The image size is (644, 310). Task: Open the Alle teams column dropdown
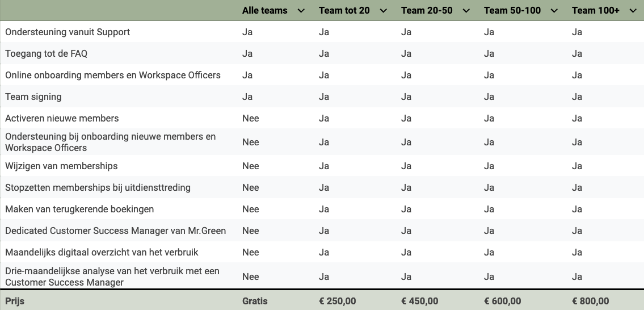tap(301, 11)
